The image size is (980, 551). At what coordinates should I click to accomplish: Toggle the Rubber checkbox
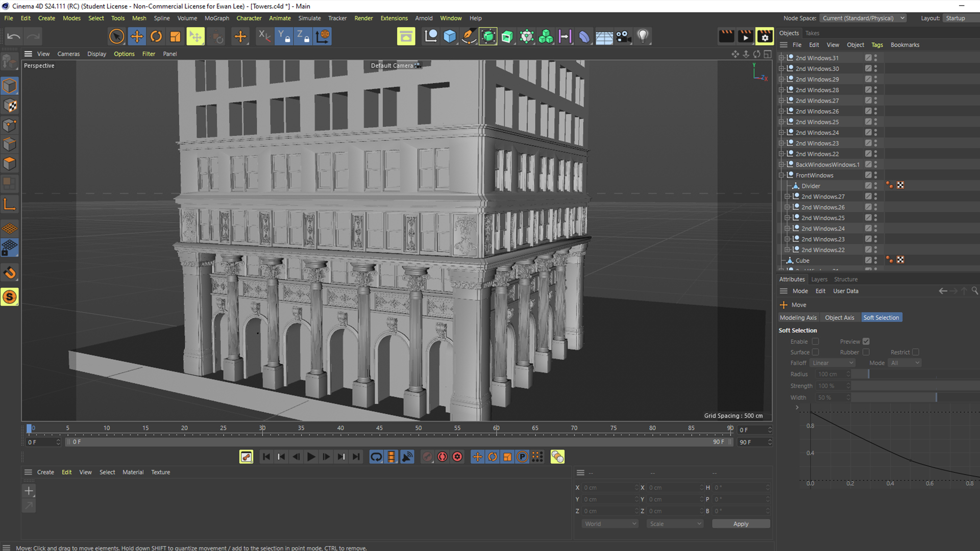[x=866, y=352]
